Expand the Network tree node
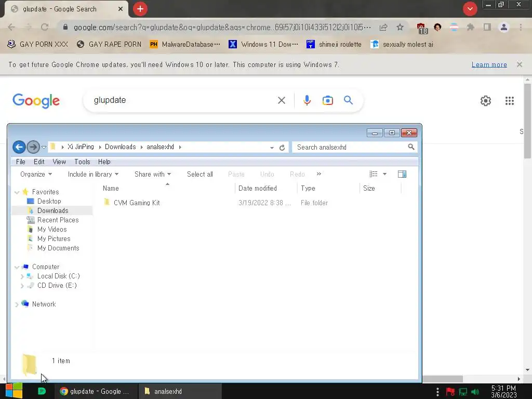The width and height of the screenshot is (532, 399). coord(17,304)
